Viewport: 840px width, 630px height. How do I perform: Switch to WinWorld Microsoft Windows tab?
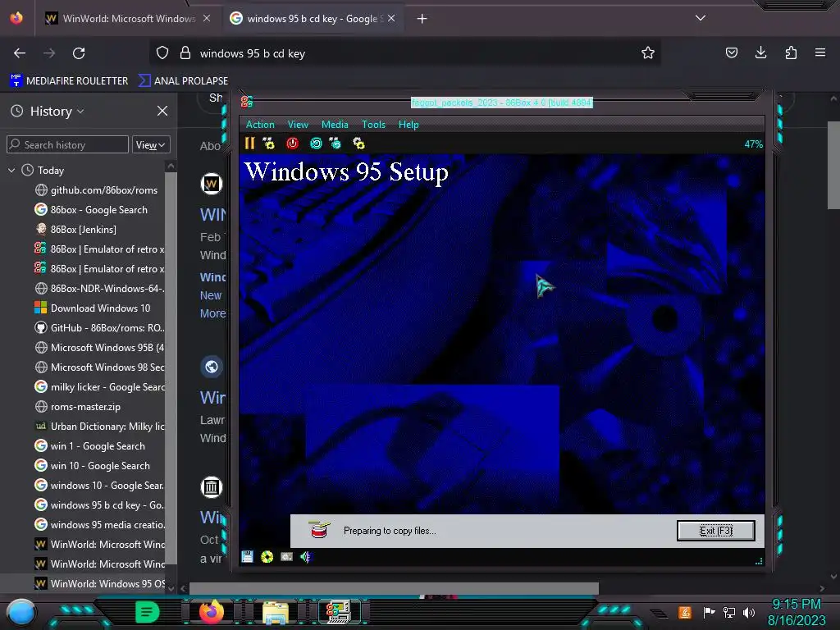point(127,19)
